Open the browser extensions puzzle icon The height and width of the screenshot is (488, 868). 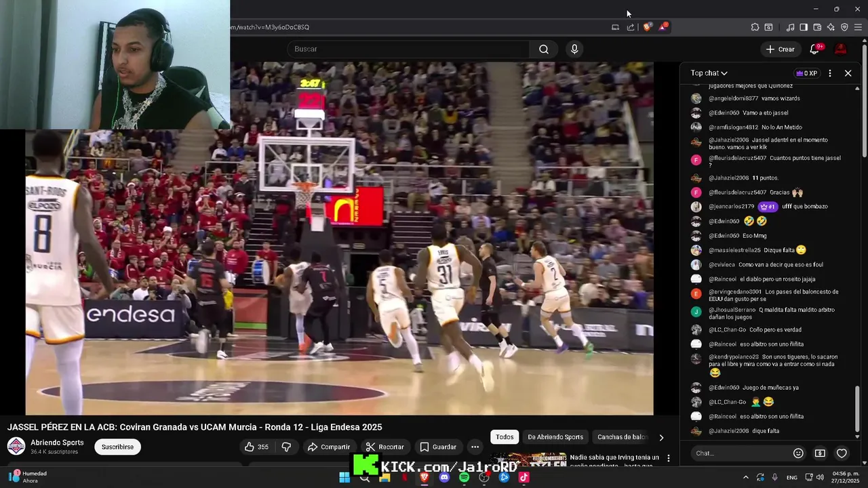[755, 27]
